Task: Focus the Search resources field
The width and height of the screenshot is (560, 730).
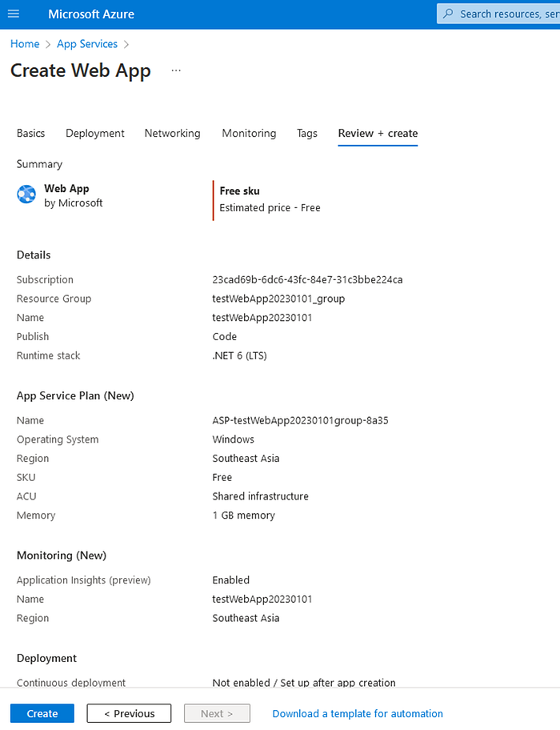Action: (x=498, y=14)
